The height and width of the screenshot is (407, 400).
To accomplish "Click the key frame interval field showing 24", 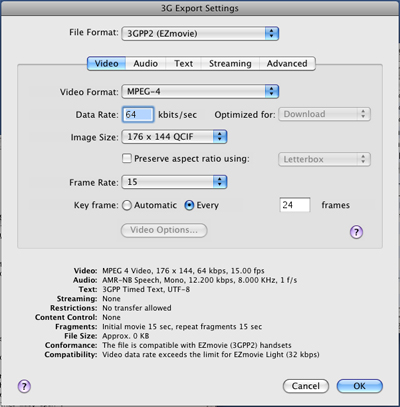I will point(295,205).
